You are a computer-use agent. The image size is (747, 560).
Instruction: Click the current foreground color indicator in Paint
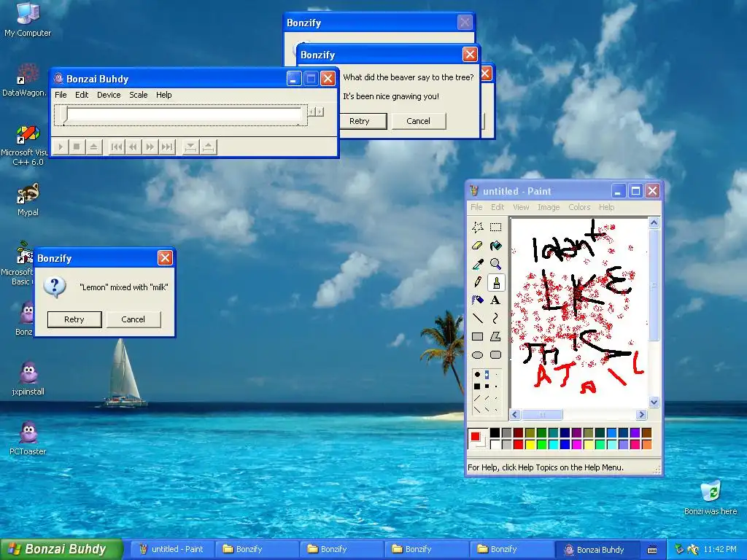[475, 436]
